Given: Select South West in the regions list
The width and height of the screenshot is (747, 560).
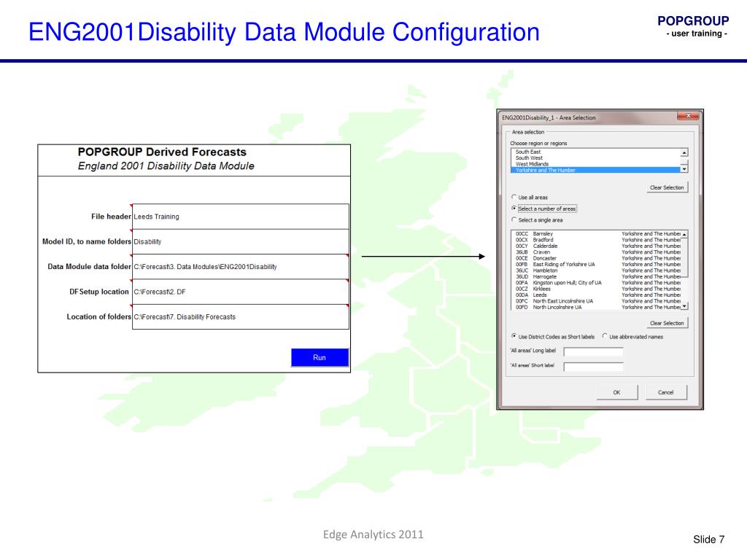Looking at the screenshot, I should pos(595,157).
